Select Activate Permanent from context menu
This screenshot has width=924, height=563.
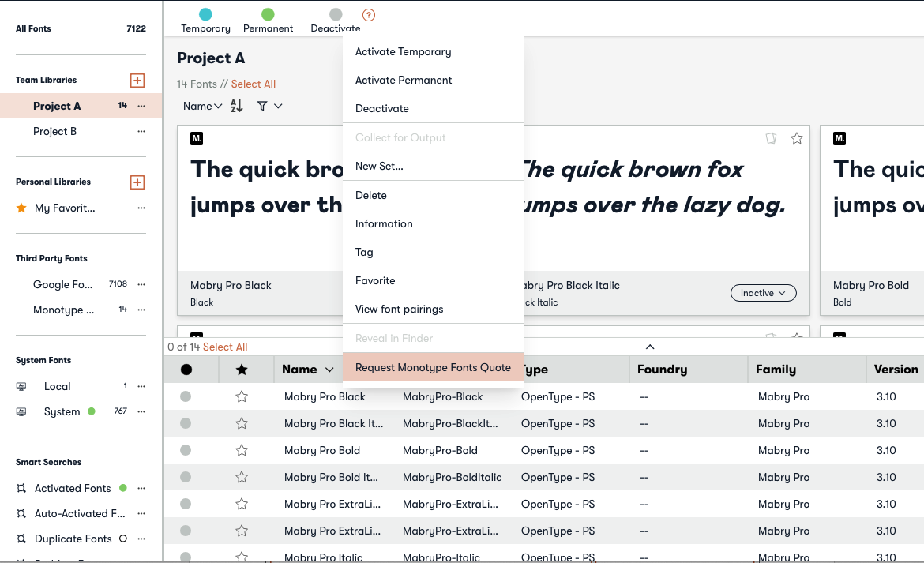404,80
